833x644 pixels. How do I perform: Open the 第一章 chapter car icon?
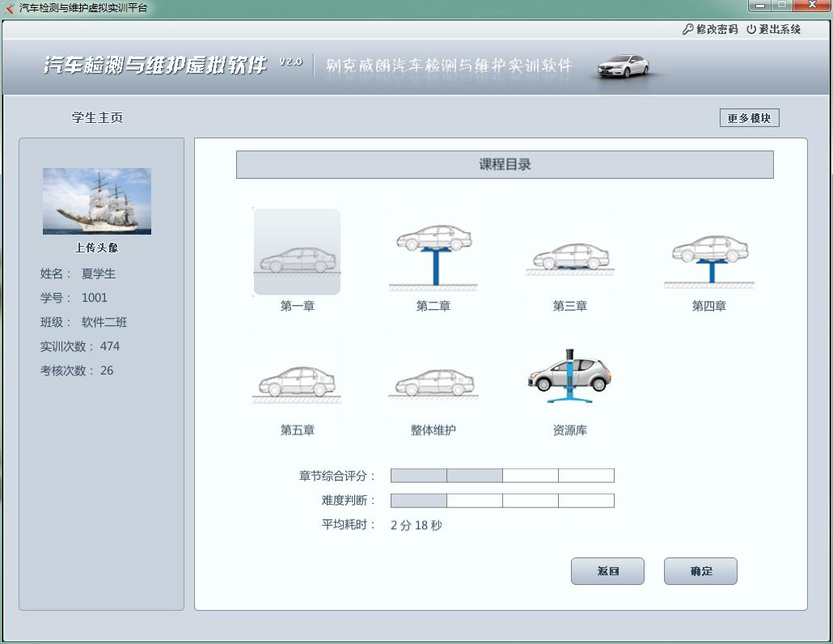(x=297, y=252)
